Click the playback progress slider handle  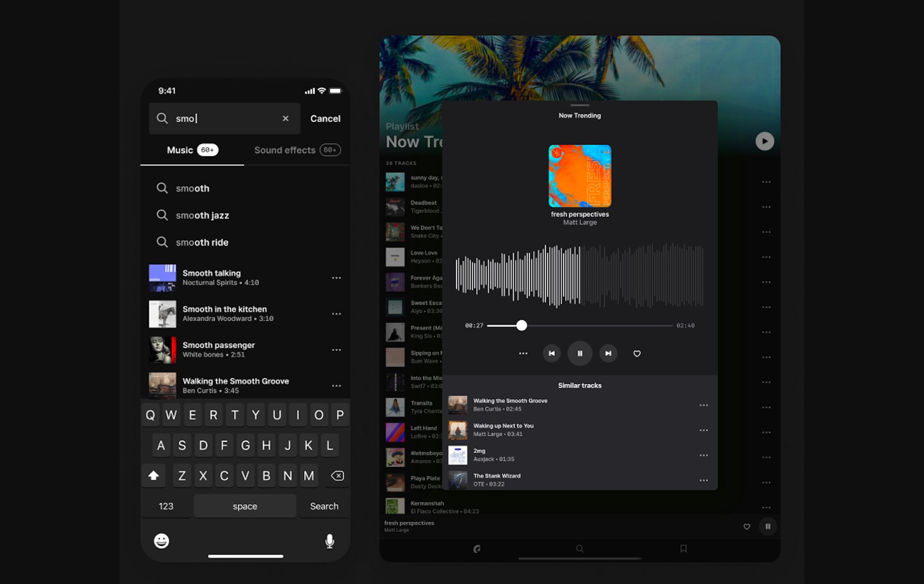(x=522, y=325)
